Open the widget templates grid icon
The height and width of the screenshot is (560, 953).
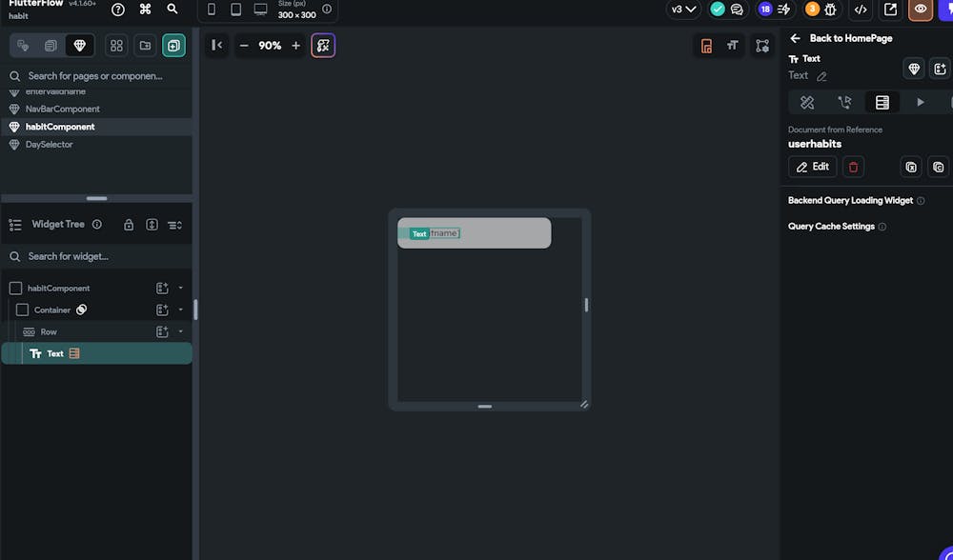(116, 46)
